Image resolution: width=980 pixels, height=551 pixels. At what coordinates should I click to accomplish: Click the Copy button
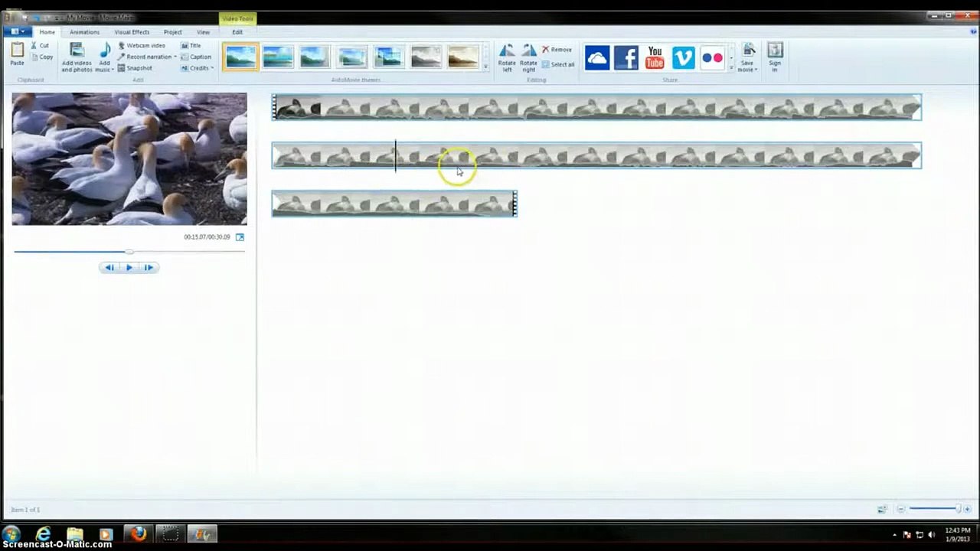41,57
